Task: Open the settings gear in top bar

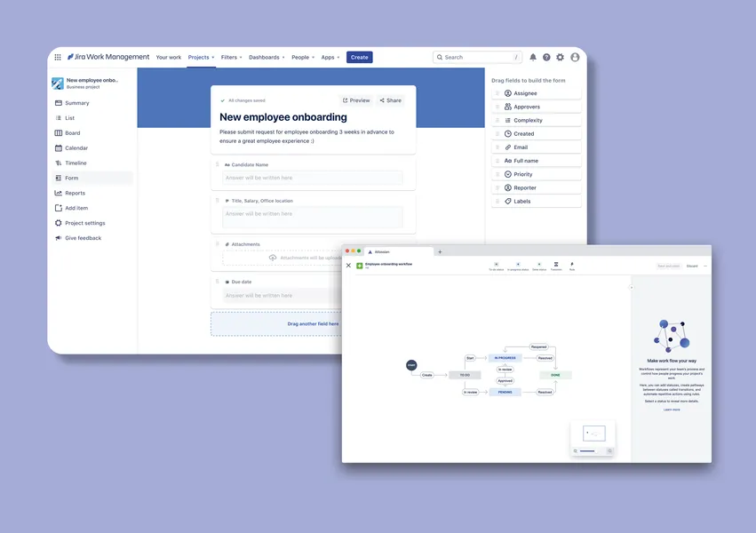Action: pos(560,57)
